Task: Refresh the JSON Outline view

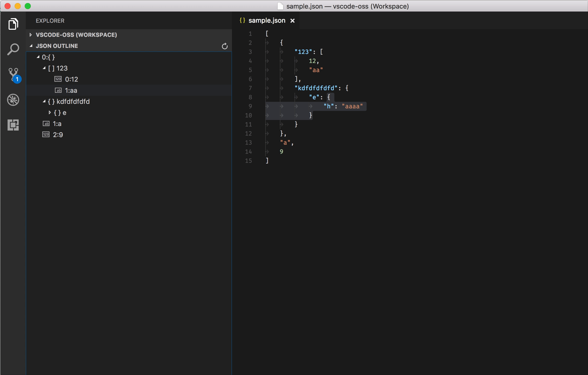Action: [x=224, y=46]
